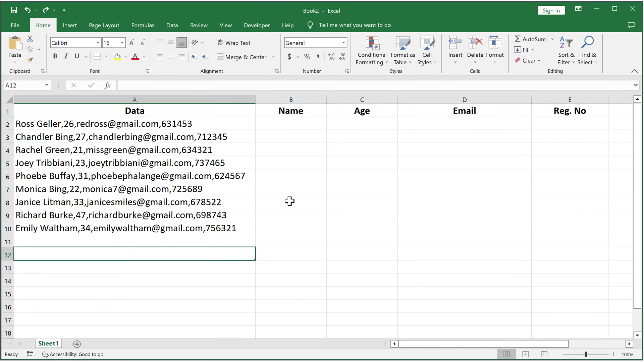Open the Merge & Center dropdown arrow
This screenshot has height=362, width=644.
[x=273, y=57]
